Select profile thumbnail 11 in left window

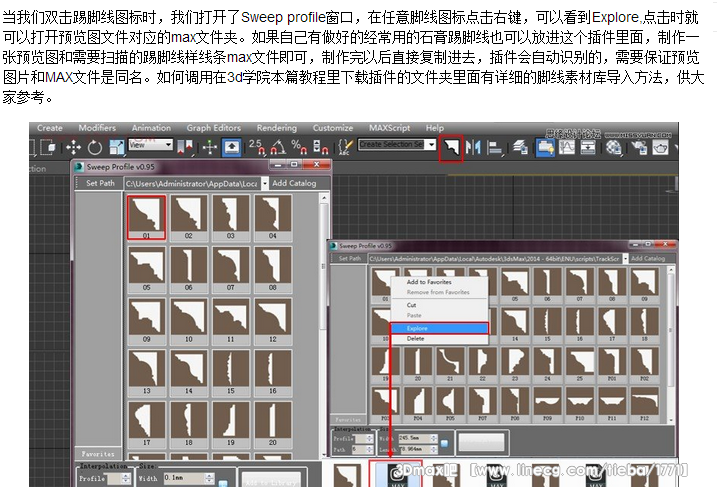tap(230, 321)
